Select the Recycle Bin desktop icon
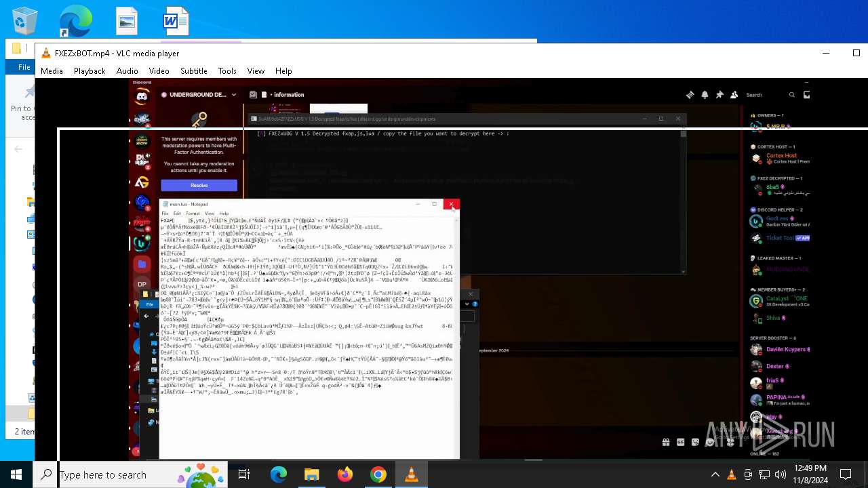 click(x=25, y=21)
